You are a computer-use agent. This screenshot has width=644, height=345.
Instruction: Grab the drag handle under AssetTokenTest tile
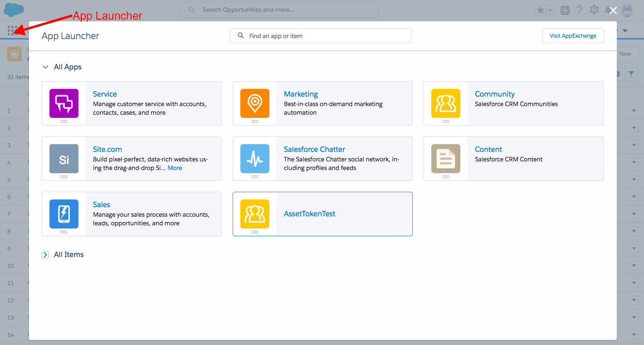click(x=255, y=232)
